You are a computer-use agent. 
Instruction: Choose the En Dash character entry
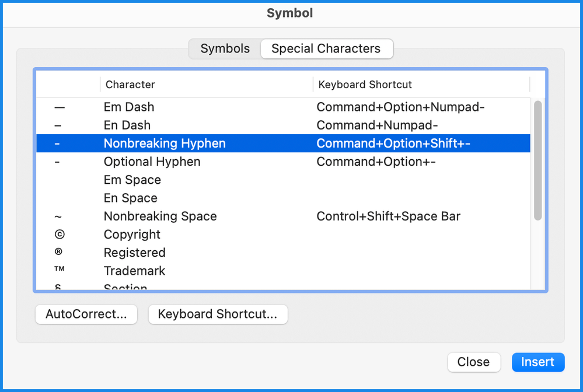[127, 125]
